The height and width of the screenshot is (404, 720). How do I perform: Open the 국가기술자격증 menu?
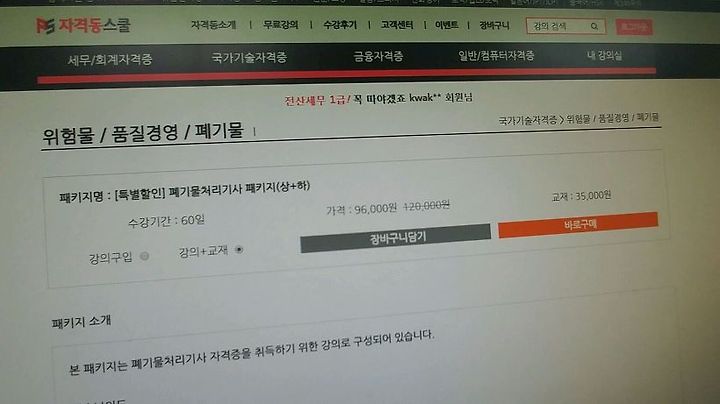tap(249, 58)
